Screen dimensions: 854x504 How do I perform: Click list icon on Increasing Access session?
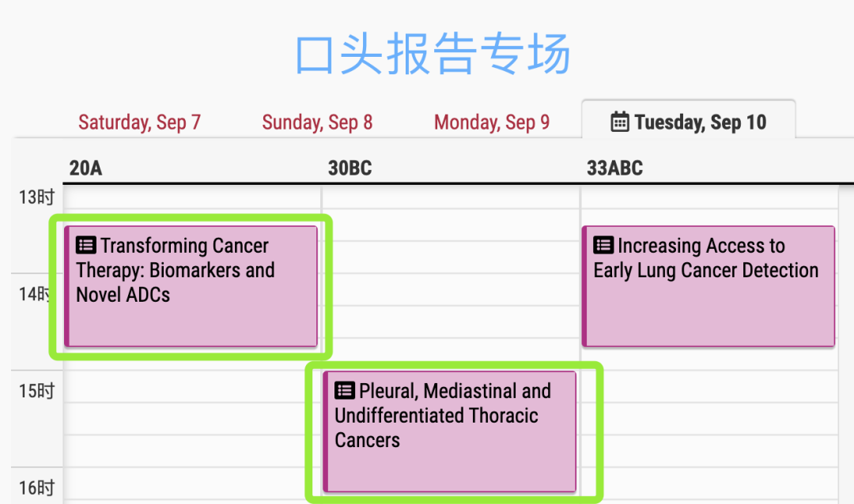point(603,245)
